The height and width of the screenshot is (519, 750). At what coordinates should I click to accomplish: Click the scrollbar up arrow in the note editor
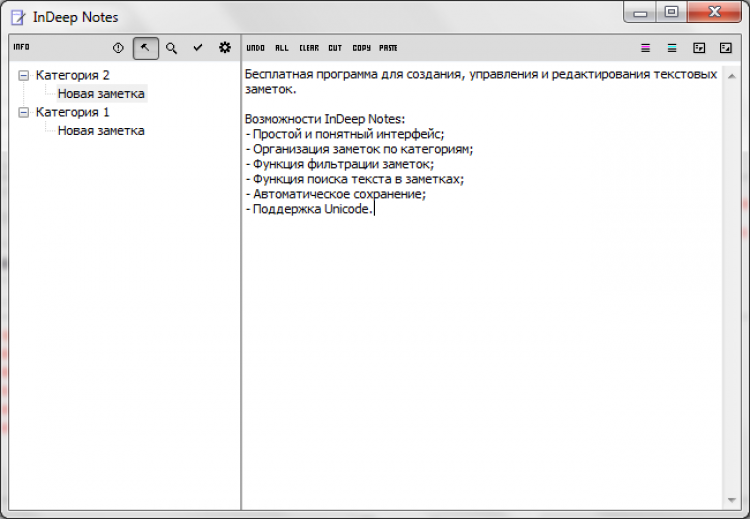click(731, 76)
